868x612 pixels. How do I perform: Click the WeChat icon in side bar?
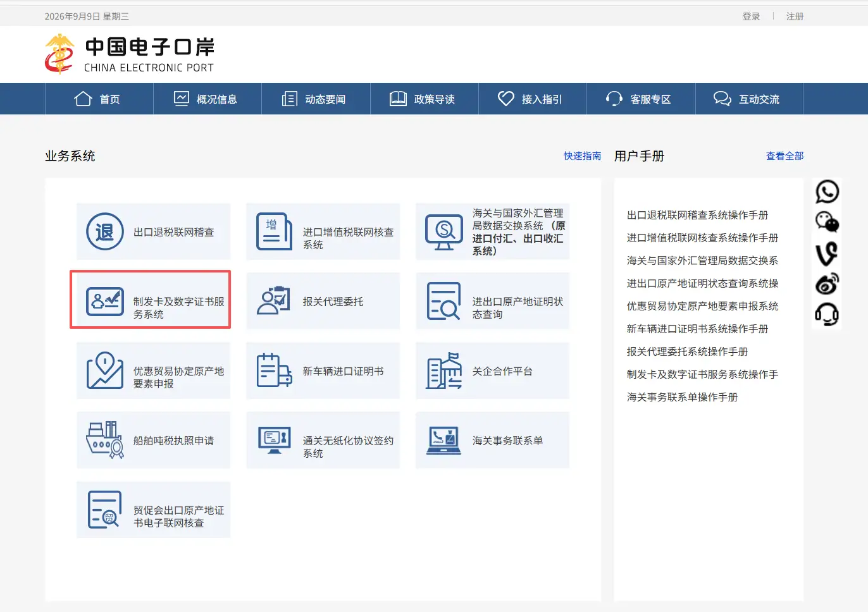pos(828,222)
